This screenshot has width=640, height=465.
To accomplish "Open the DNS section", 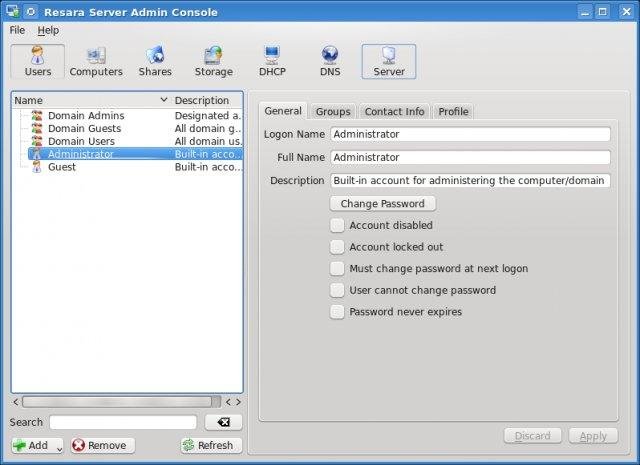I will 330,62.
